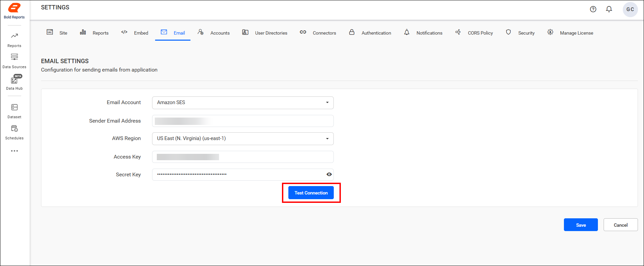Viewport: 644px width, 266px height.
Task: Open the Email Account dropdown
Action: click(243, 103)
